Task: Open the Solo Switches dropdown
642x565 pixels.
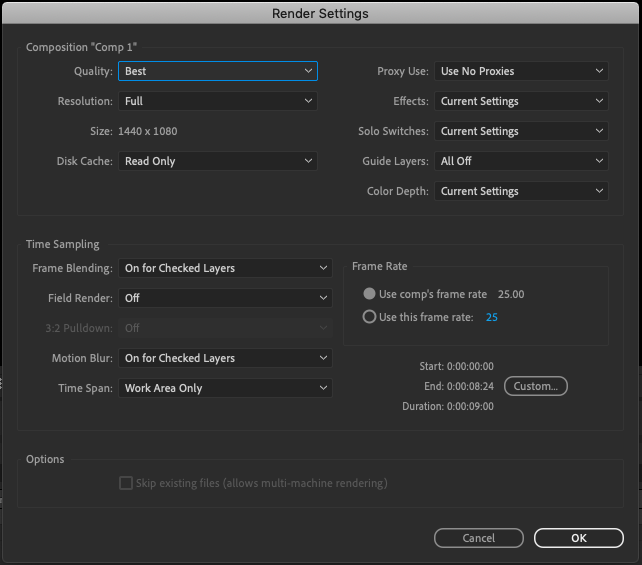Action: tap(521, 131)
